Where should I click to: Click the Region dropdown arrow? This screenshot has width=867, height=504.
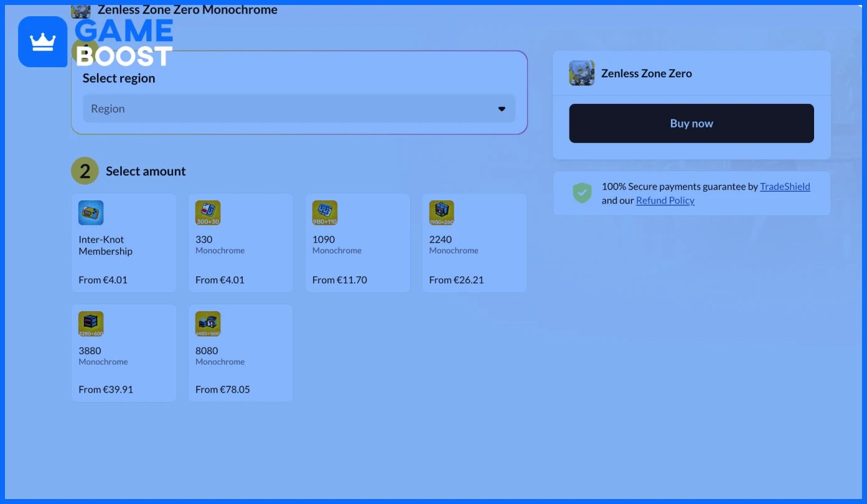[502, 109]
